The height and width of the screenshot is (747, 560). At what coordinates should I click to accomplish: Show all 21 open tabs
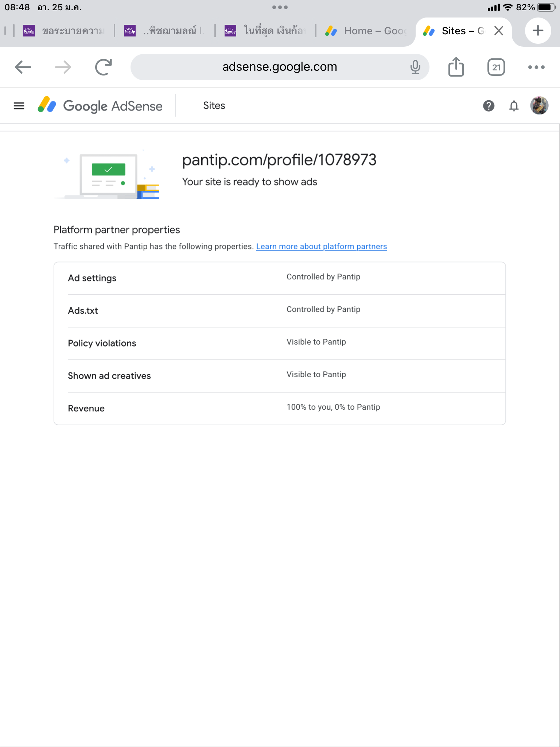click(x=496, y=67)
